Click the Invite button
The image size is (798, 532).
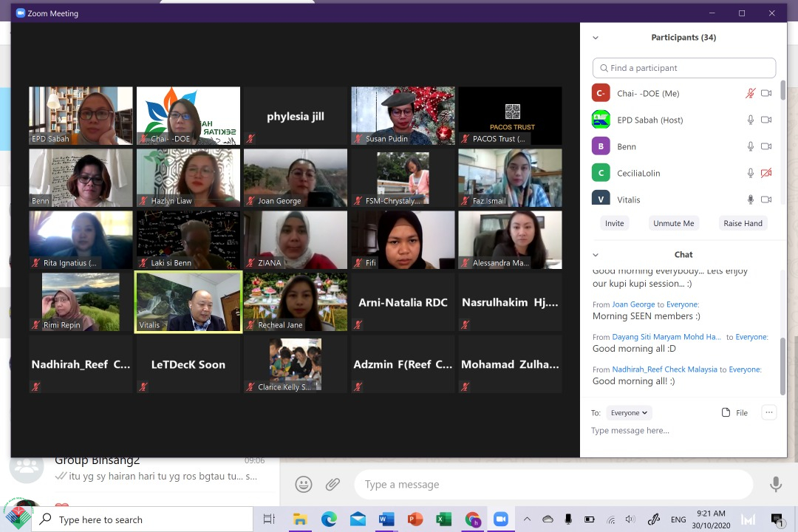(614, 223)
